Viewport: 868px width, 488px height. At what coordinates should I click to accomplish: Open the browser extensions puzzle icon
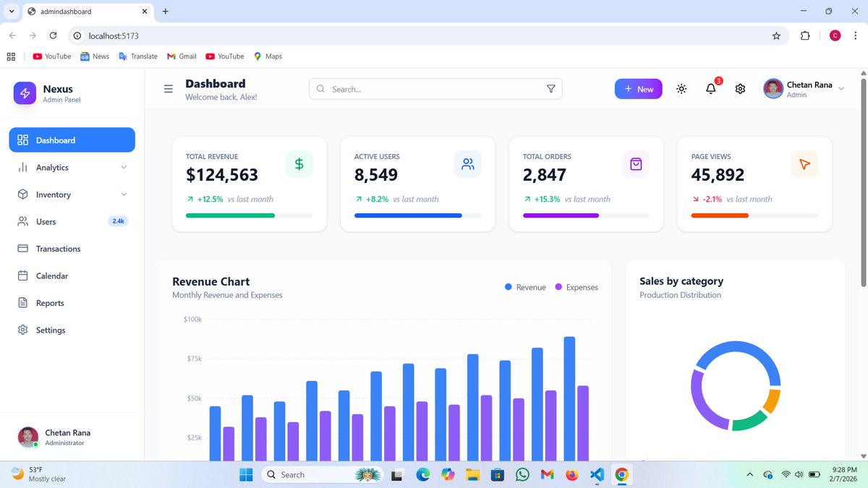(x=805, y=35)
